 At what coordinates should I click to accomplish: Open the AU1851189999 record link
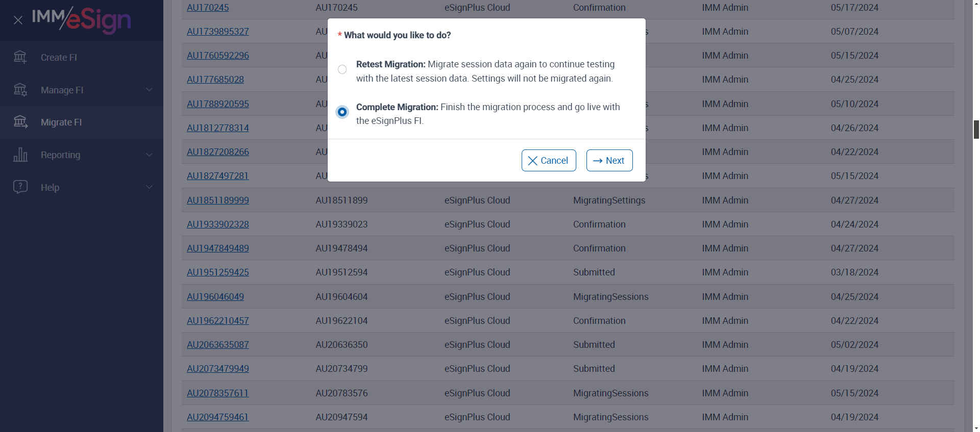[x=218, y=200]
